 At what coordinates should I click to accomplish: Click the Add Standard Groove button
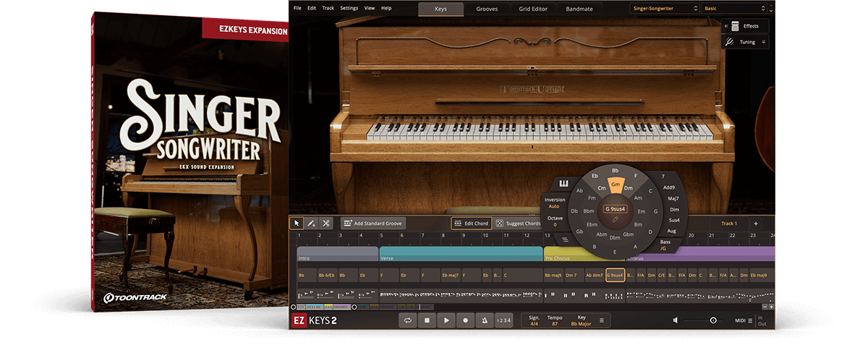[374, 224]
